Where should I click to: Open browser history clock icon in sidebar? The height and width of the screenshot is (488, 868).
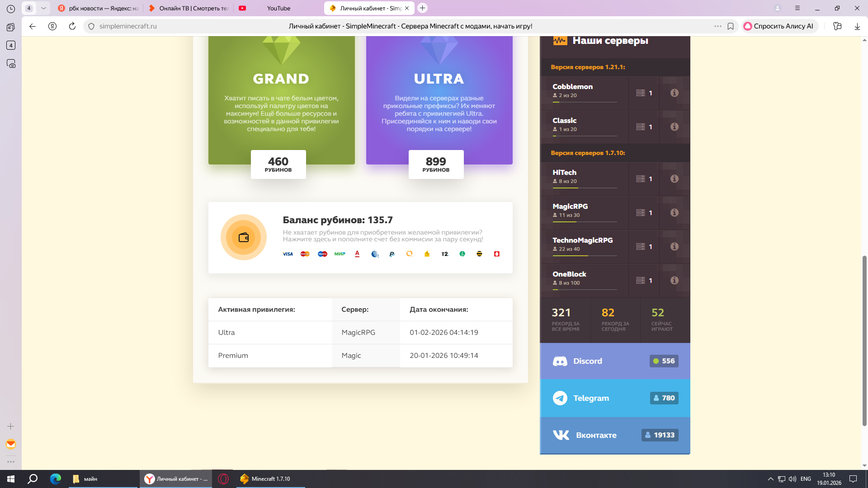pyautogui.click(x=11, y=9)
